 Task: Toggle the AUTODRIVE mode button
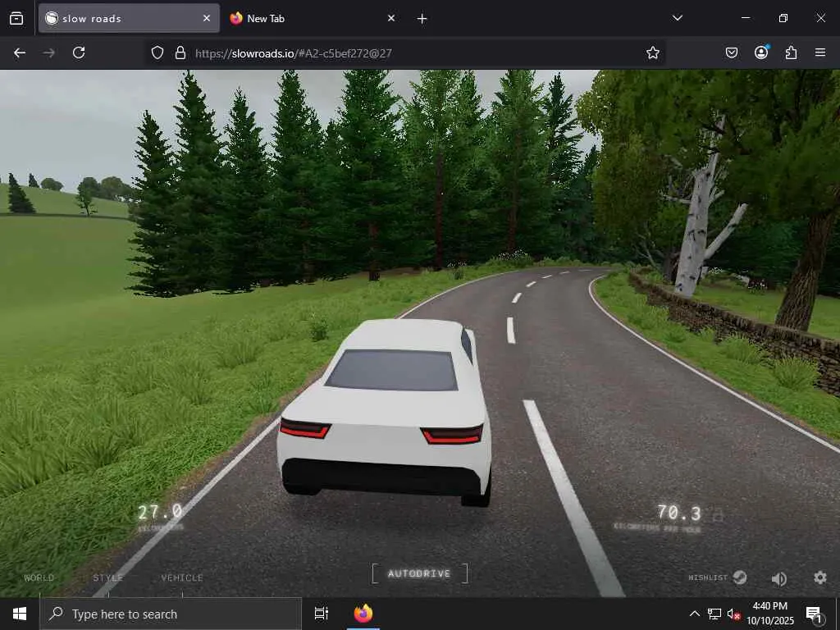pos(419,573)
